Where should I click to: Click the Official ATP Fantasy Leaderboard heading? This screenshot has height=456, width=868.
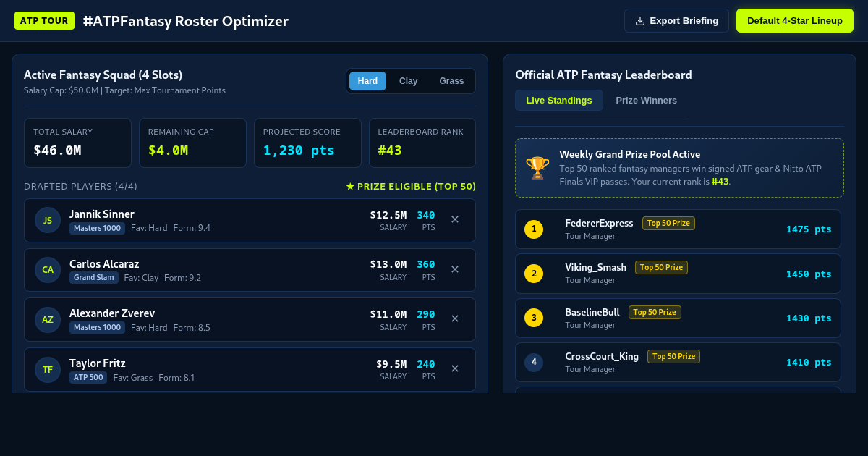pyautogui.click(x=603, y=75)
